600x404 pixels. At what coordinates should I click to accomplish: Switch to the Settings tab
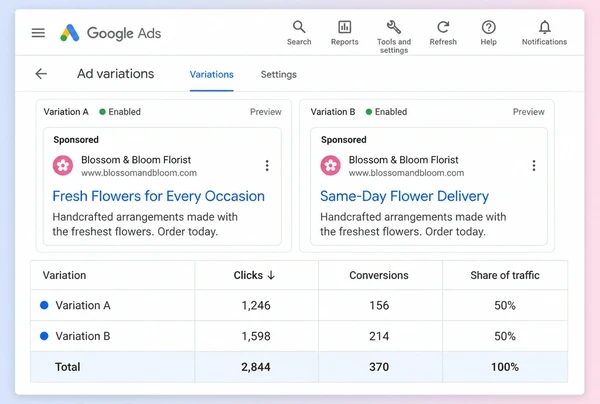[x=279, y=74]
